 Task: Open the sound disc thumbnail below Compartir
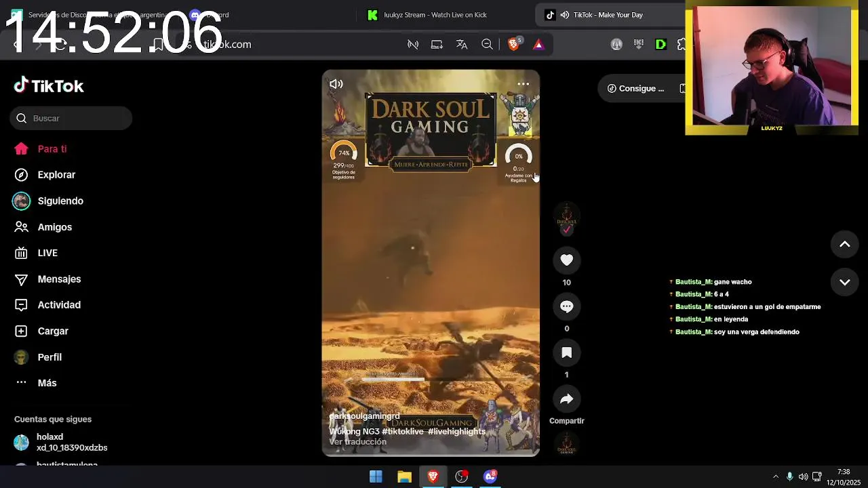567,445
